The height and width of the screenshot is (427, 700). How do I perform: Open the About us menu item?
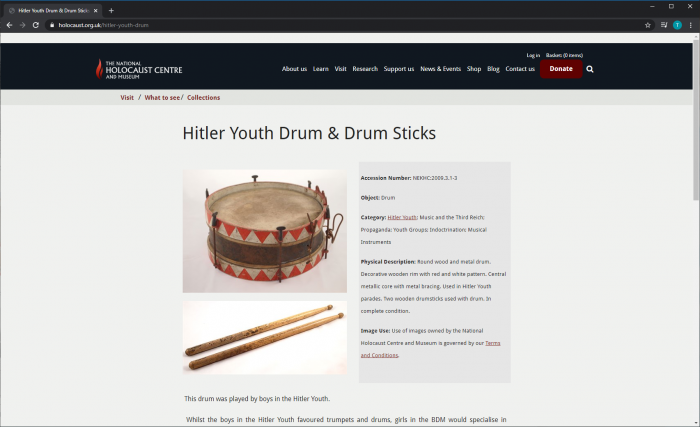click(294, 69)
